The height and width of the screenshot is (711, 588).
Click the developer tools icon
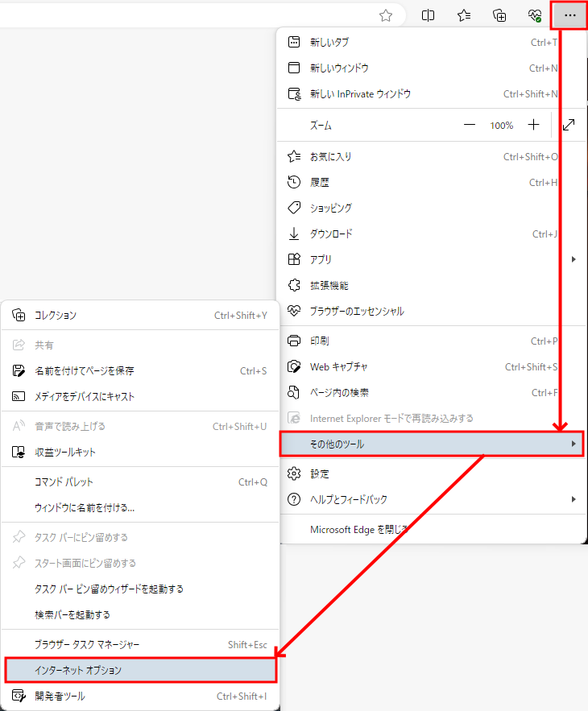click(x=19, y=696)
